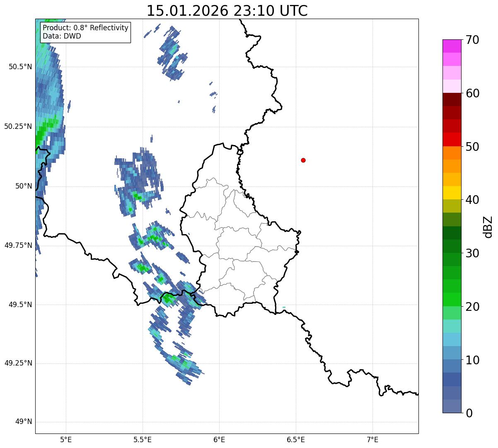This screenshot has height=448, width=498.
Task: Click the 5°E longitude label
Action: coord(66,439)
